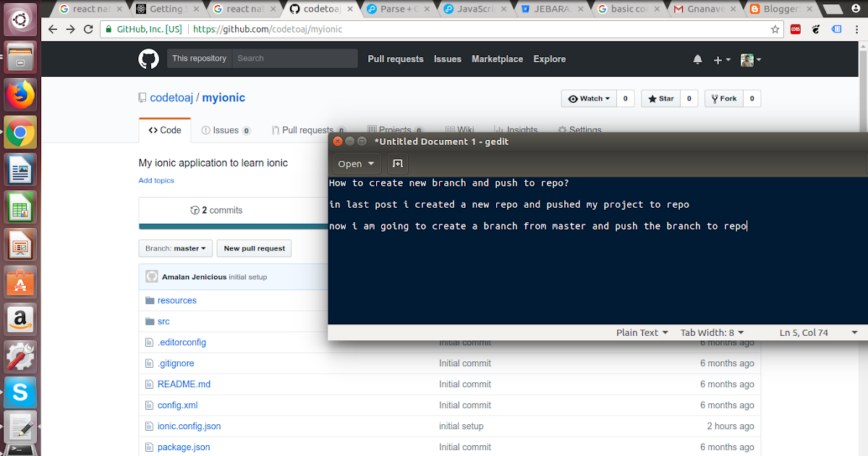Image resolution: width=868 pixels, height=456 pixels.
Task: Go back using Chrome's back arrow
Action: click(x=51, y=30)
